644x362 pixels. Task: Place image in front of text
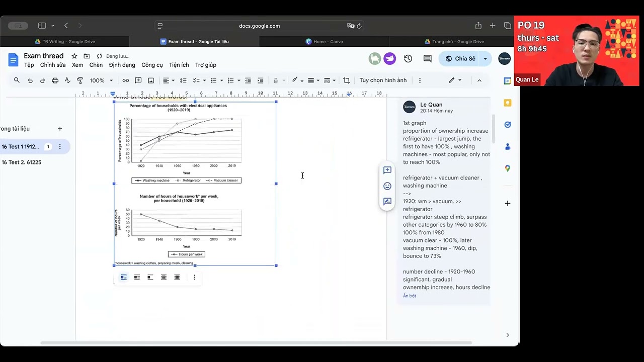pos(177,277)
